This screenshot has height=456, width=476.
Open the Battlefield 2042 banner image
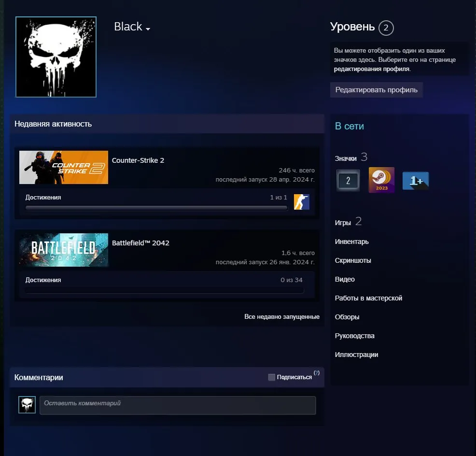point(64,250)
